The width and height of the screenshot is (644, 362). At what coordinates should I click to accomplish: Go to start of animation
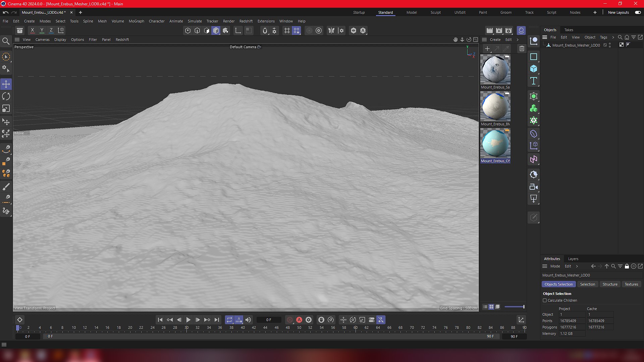(160, 320)
